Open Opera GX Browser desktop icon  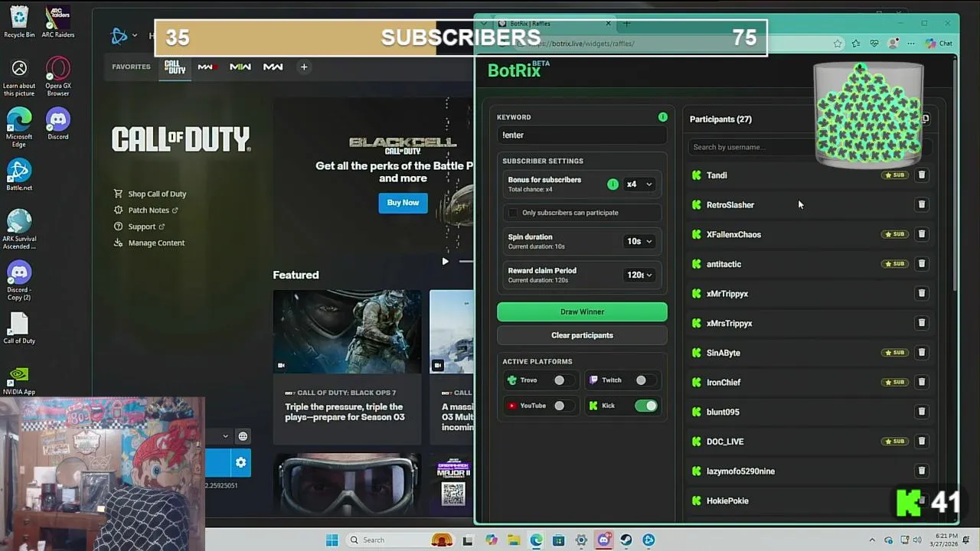pos(58,77)
